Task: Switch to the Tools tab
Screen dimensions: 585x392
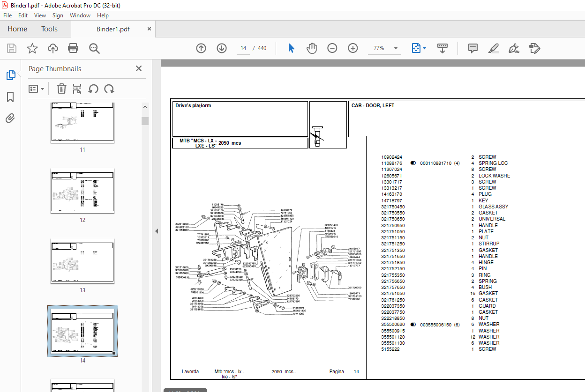Action: (x=49, y=29)
